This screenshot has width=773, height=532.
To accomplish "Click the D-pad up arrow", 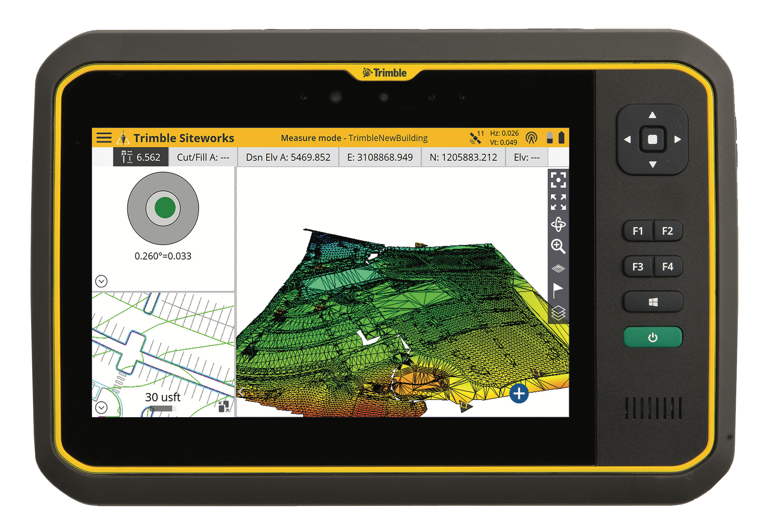I will point(652,115).
